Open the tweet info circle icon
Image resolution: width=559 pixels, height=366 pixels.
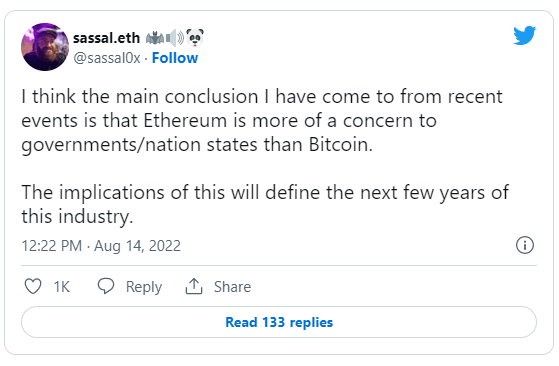tap(525, 245)
